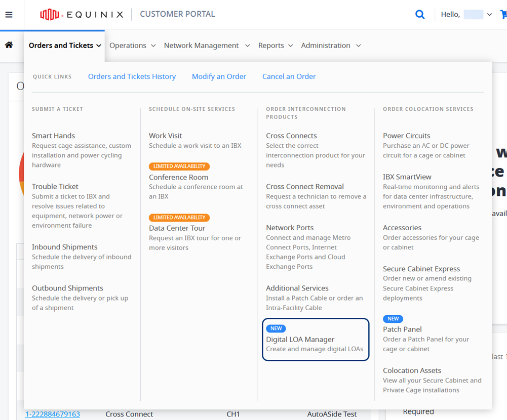Expand the Administration menu

(x=331, y=46)
